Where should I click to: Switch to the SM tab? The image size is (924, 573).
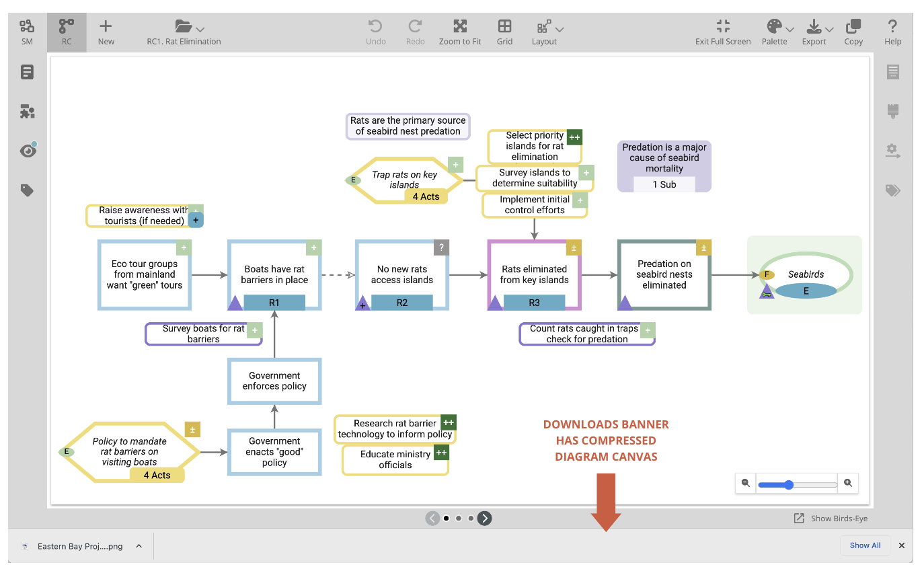(27, 32)
